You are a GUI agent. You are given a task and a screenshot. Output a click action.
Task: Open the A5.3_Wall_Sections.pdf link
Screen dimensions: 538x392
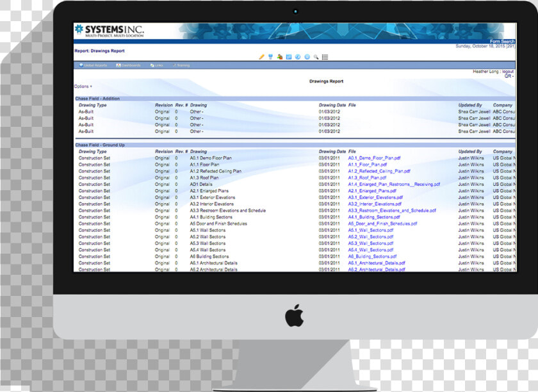click(371, 243)
